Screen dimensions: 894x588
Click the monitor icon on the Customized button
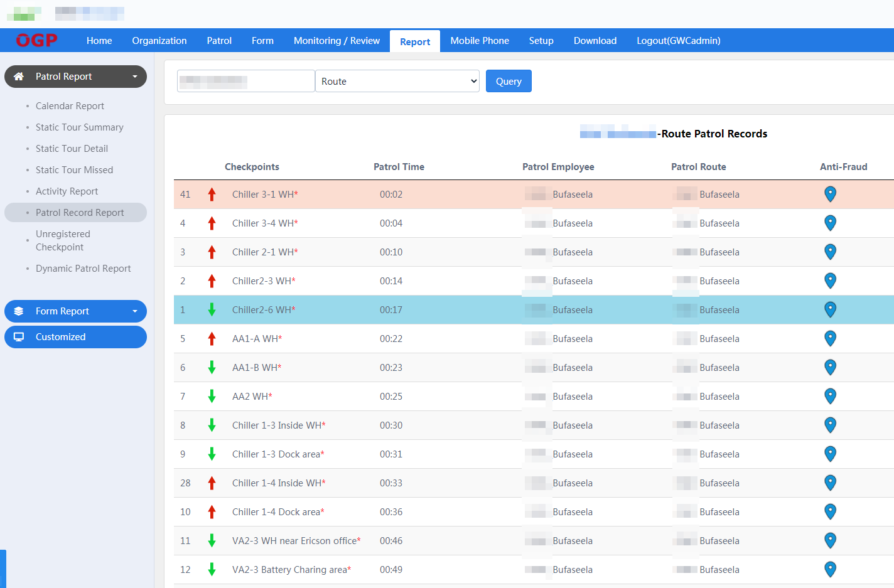[x=19, y=337]
